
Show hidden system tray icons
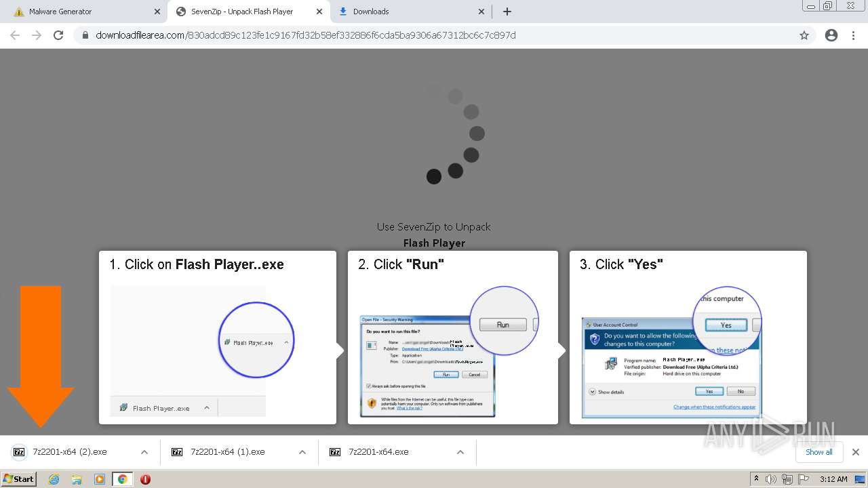pyautogui.click(x=756, y=479)
